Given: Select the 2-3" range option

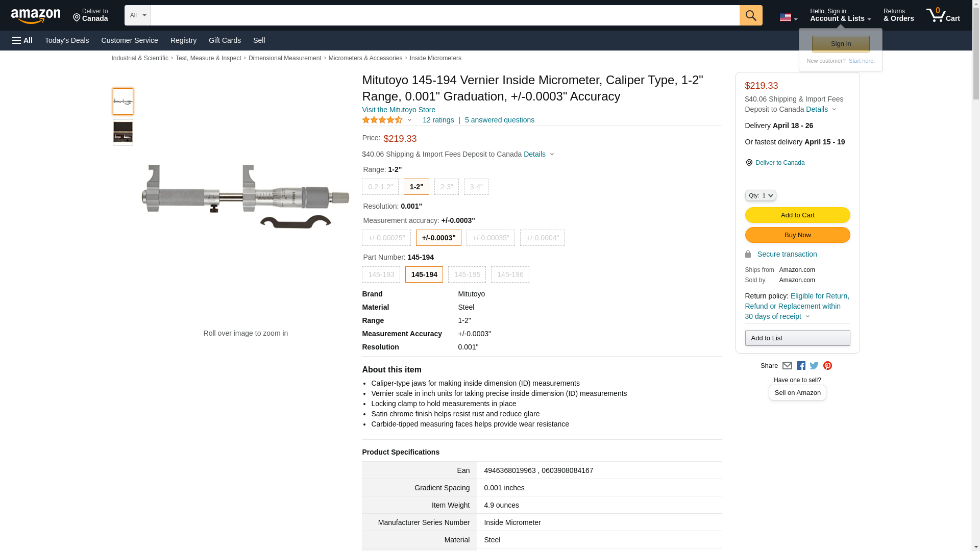Looking at the screenshot, I should click(x=446, y=187).
